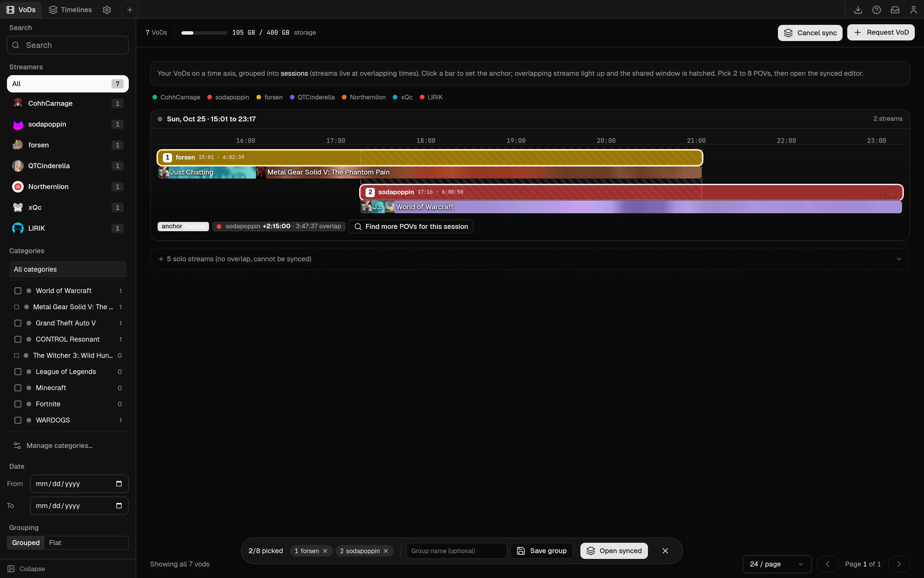Check the League of Legends category

(x=18, y=372)
